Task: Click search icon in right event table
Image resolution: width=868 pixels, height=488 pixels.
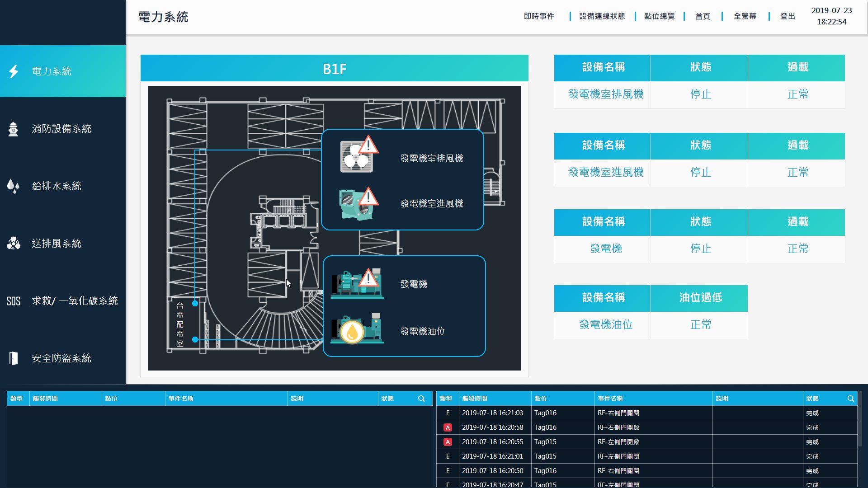Action: tap(850, 399)
